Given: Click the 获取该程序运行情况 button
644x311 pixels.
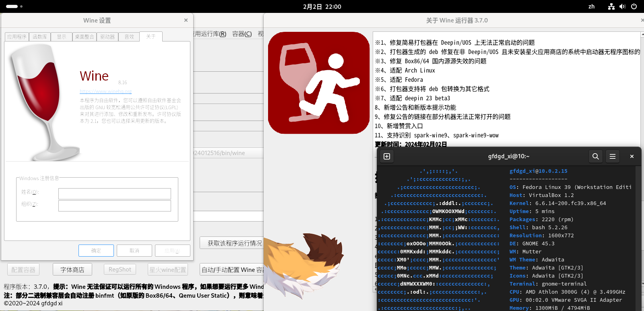Looking at the screenshot, I should click(232, 243).
